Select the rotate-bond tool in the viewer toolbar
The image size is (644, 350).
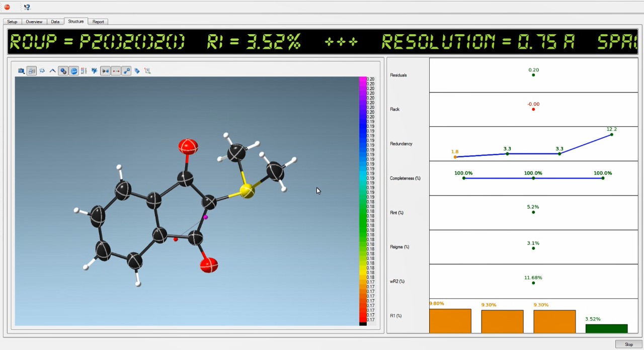127,70
